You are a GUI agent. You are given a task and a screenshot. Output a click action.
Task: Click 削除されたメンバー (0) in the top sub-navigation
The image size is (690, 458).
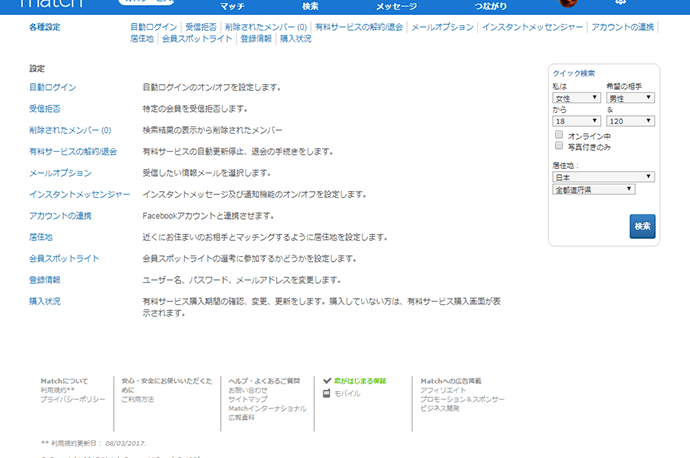[x=266, y=27]
